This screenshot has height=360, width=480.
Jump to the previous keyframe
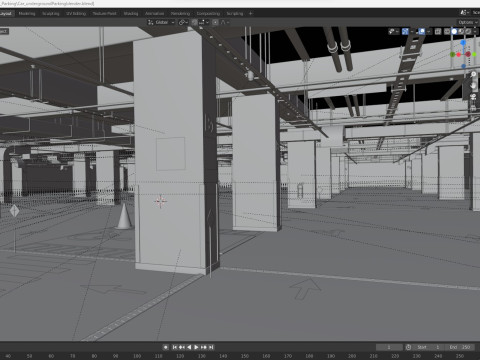click(x=182, y=347)
